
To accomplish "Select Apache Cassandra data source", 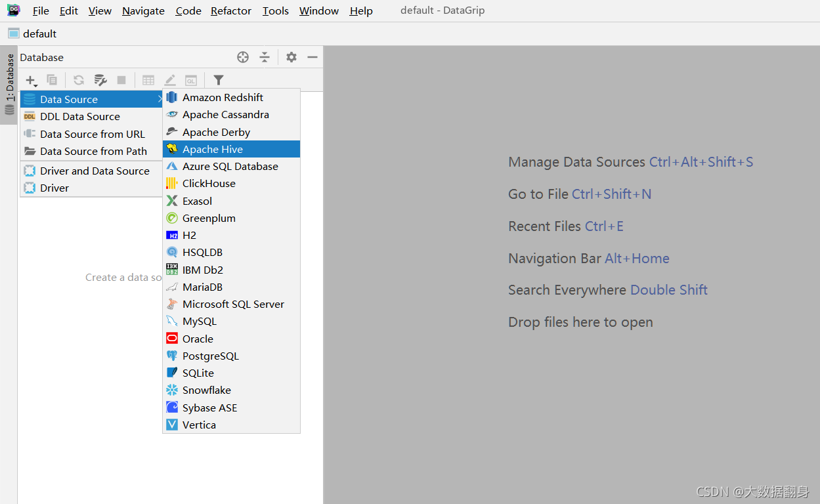I will click(x=231, y=114).
